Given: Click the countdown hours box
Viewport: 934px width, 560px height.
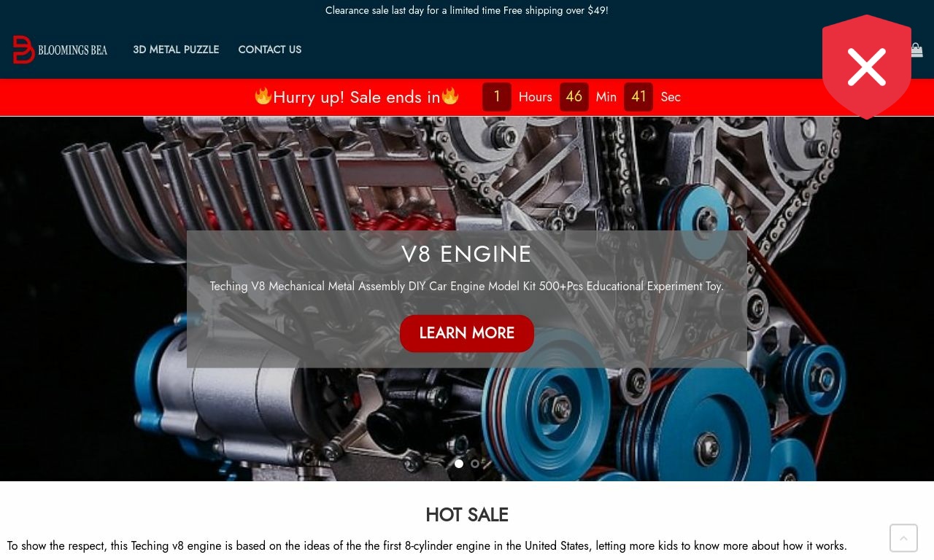Looking at the screenshot, I should pyautogui.click(x=497, y=97).
